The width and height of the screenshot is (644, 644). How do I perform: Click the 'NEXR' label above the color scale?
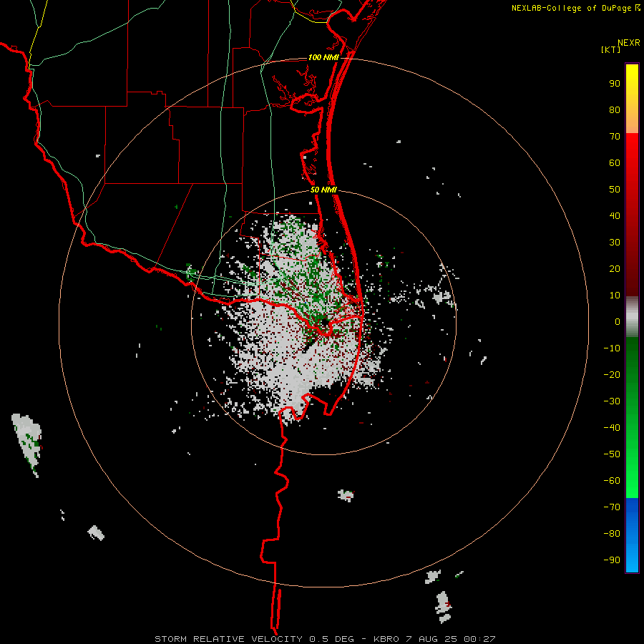point(628,43)
